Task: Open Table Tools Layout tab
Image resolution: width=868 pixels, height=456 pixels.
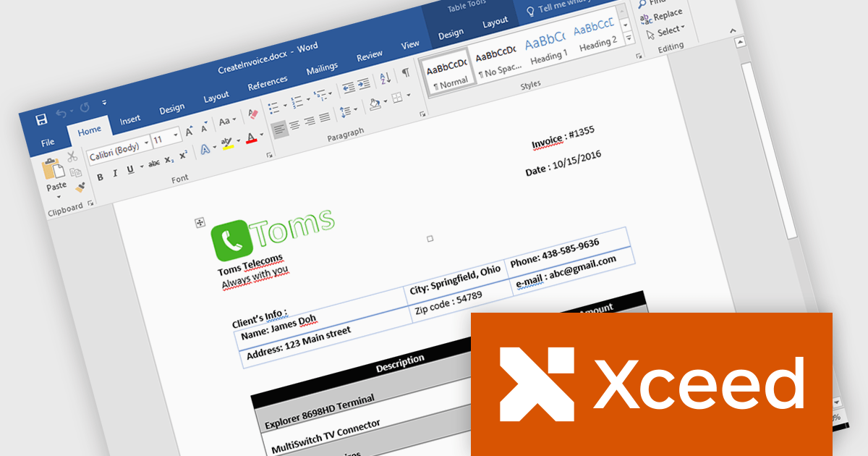Action: (x=495, y=22)
